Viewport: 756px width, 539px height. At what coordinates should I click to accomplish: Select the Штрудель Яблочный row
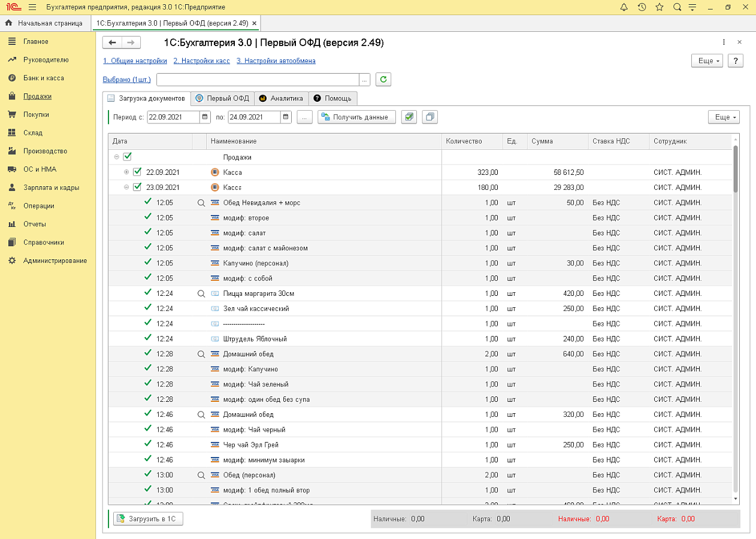[420, 338]
